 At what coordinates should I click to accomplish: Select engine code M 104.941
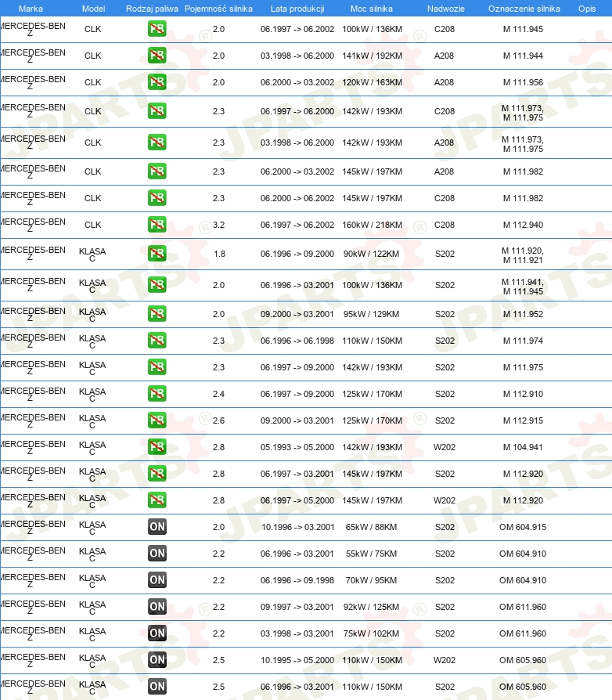524,447
